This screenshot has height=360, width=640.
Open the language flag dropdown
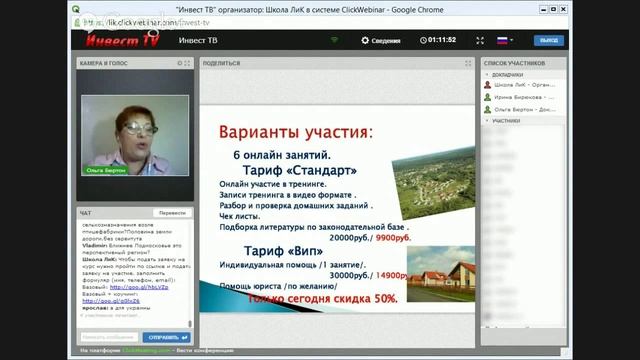pyautogui.click(x=505, y=40)
